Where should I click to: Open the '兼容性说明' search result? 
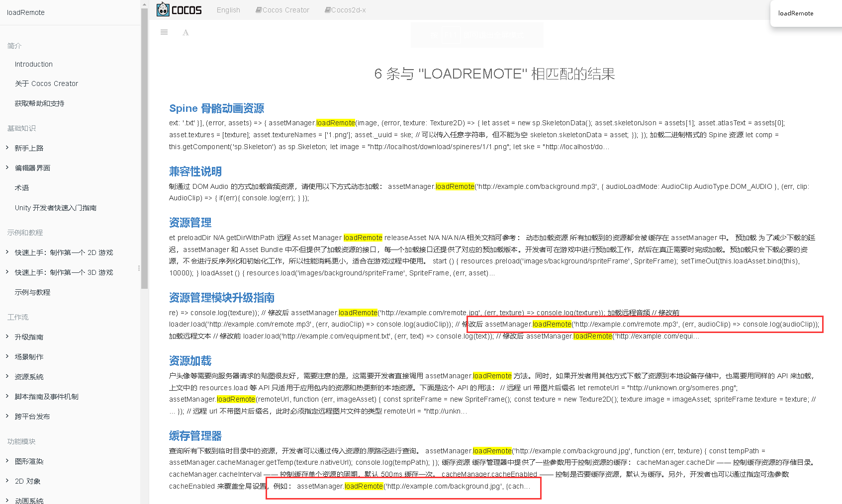pos(195,171)
